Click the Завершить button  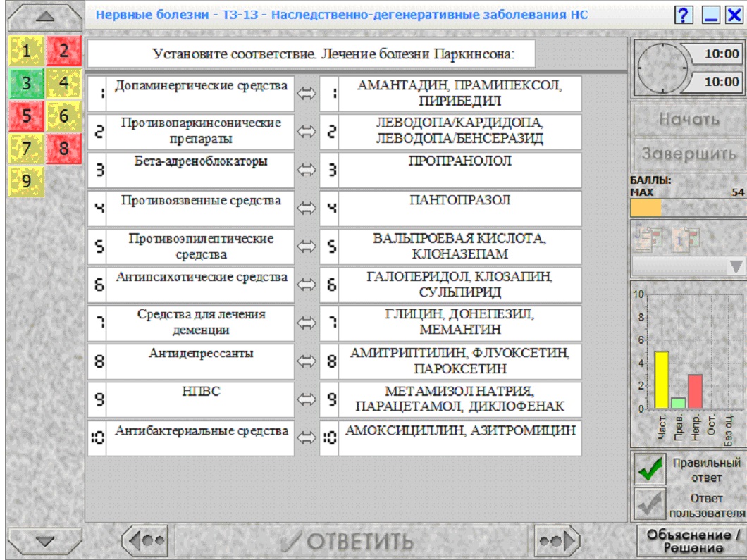689,154
